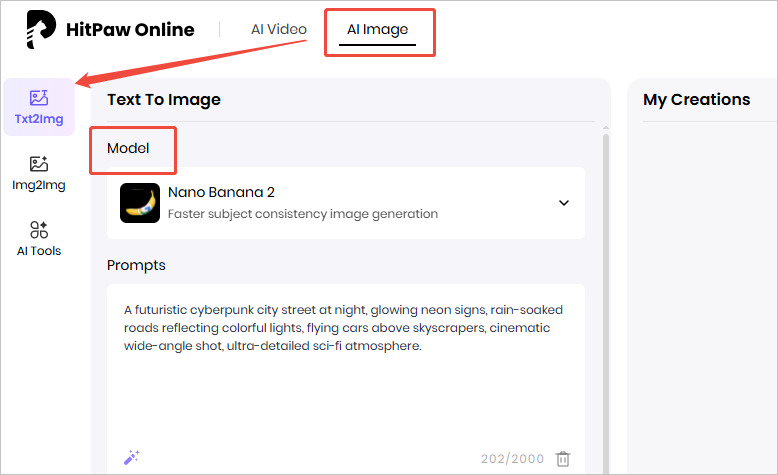The width and height of the screenshot is (778, 475).
Task: Open the Txt2Img sidebar tool
Action: (x=39, y=107)
